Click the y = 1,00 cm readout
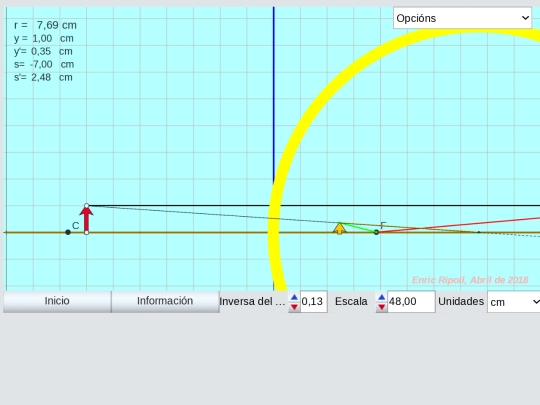This screenshot has width=540, height=405. (44, 38)
